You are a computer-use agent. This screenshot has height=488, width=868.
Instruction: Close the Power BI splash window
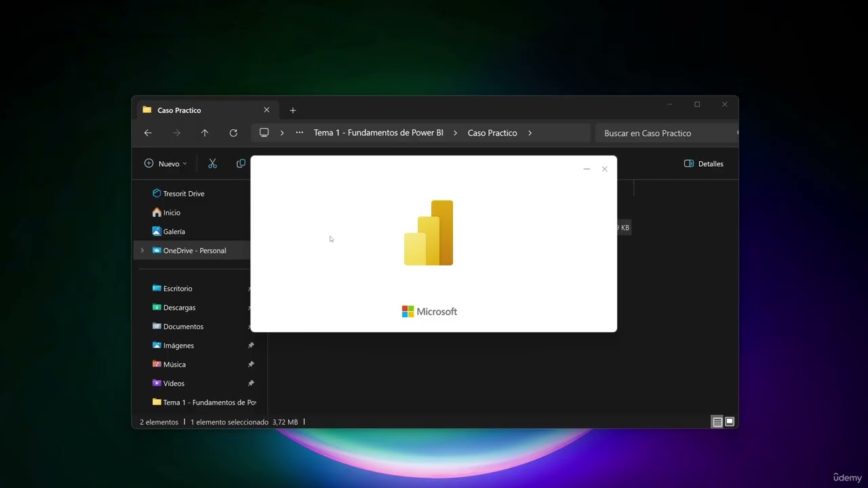(x=605, y=169)
